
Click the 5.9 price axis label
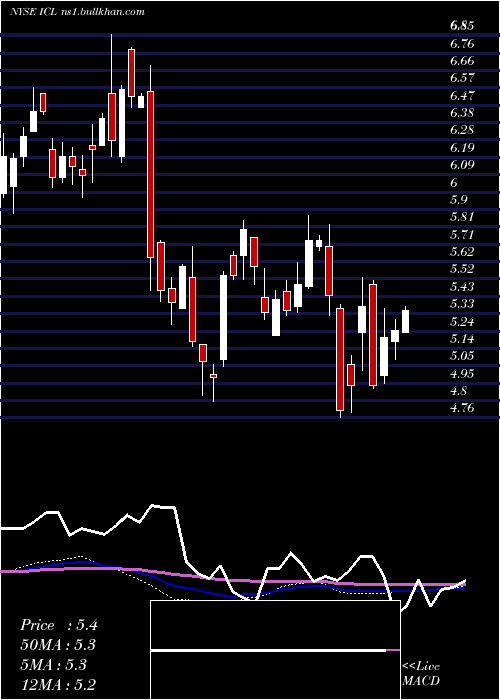click(459, 200)
